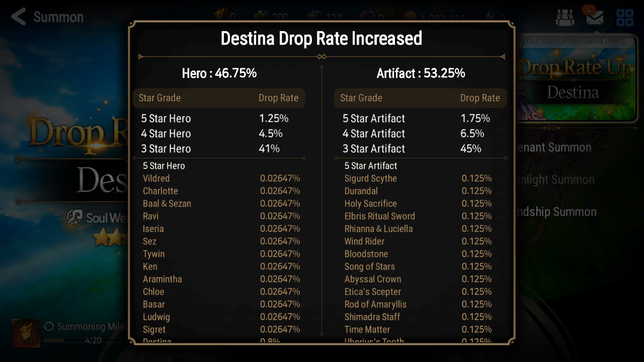The height and width of the screenshot is (362, 644).
Task: Open the Friendship Summon menu item
Action: tap(553, 212)
